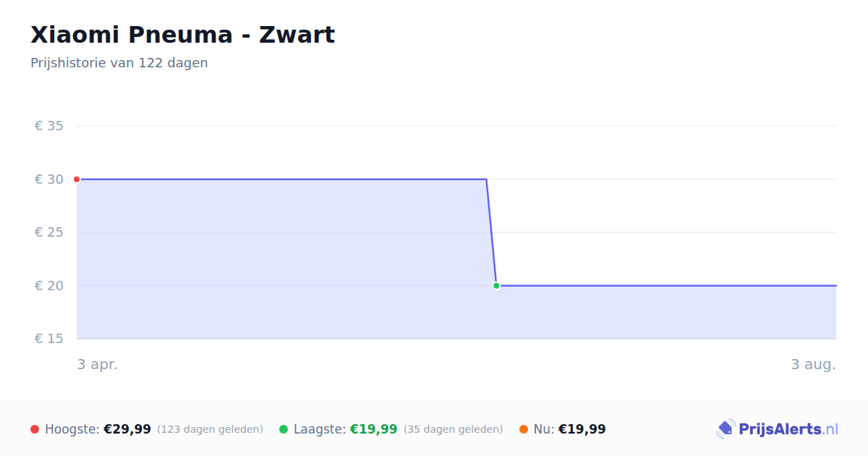Screen dimensions: 868x456
Task: Click the red Hoogste legend dot
Action: pos(35,429)
